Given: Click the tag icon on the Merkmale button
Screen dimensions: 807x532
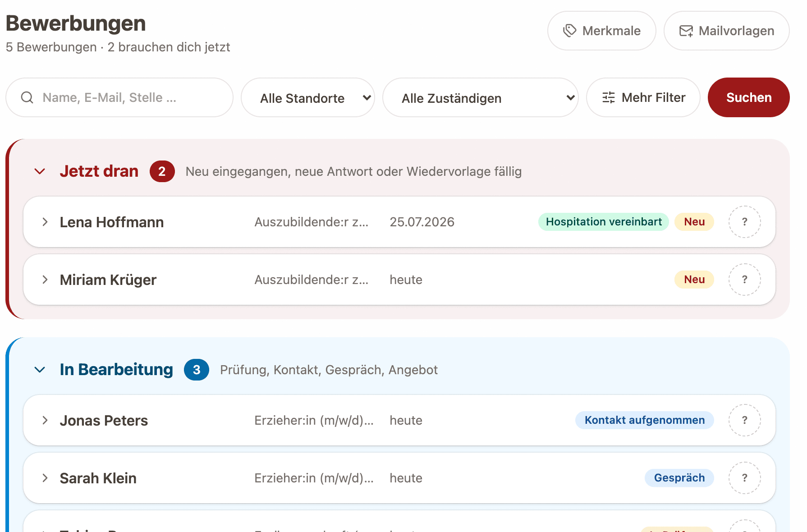Looking at the screenshot, I should tap(570, 31).
